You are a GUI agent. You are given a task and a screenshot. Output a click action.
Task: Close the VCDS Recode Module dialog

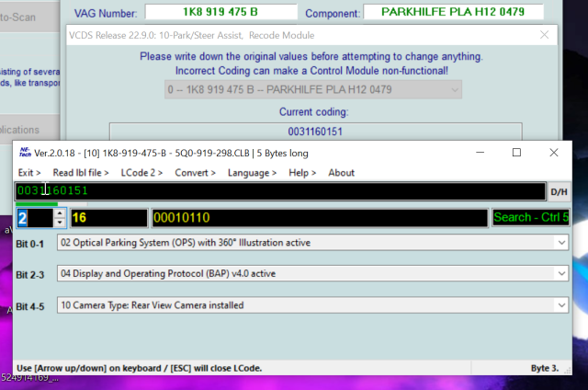click(x=546, y=35)
